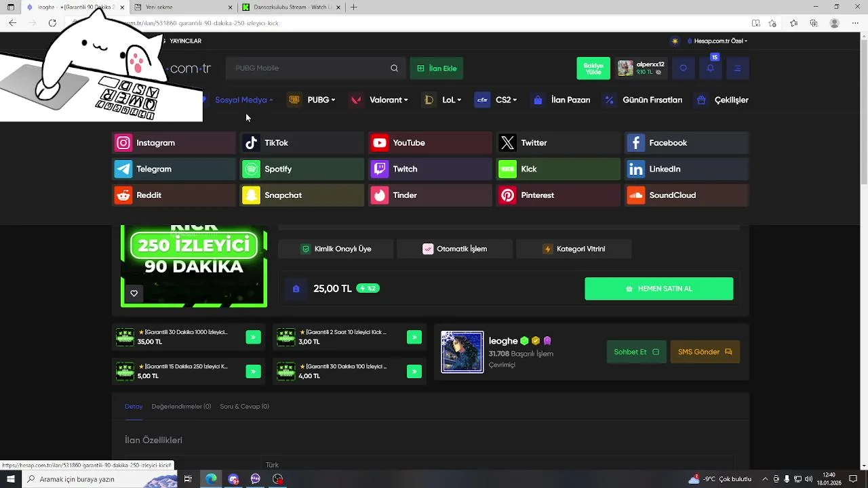The height and width of the screenshot is (488, 868).
Task: Toggle light theme sun icon
Action: pos(675,41)
